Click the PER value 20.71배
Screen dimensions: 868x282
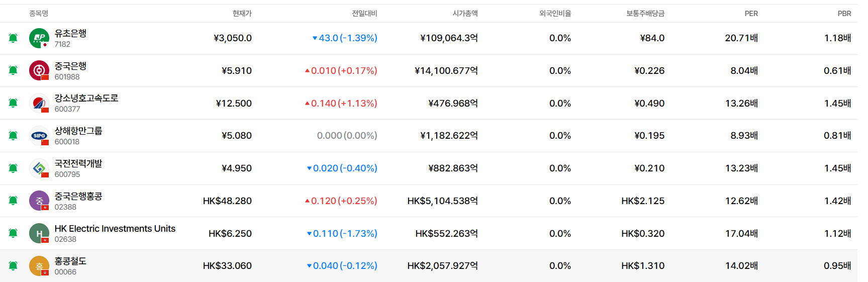coord(741,38)
